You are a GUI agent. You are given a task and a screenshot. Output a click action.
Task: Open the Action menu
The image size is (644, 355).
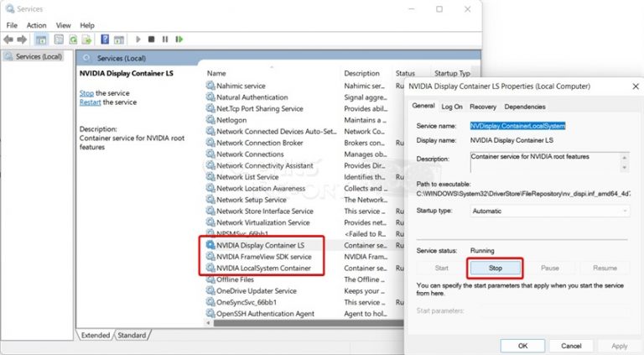[36, 25]
